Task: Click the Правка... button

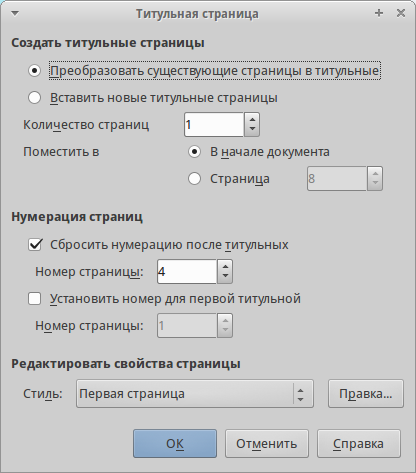Action: pos(366,394)
